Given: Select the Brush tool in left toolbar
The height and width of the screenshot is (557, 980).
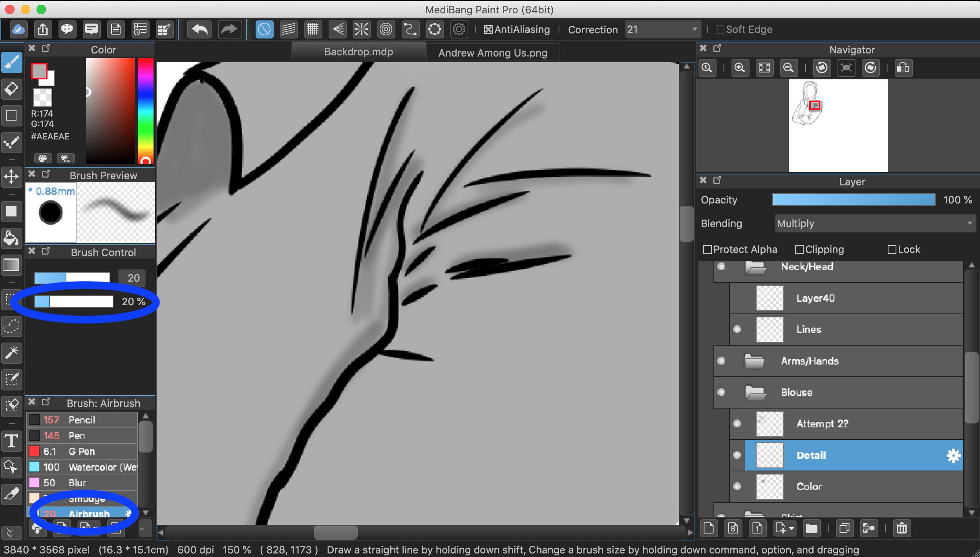Looking at the screenshot, I should (x=12, y=62).
